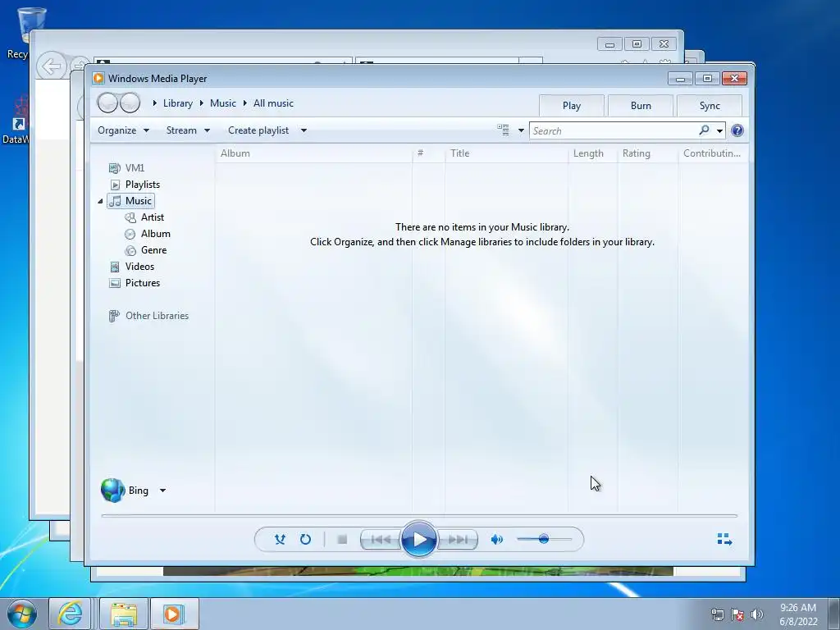
Task: Click Create playlist button
Action: pos(258,130)
